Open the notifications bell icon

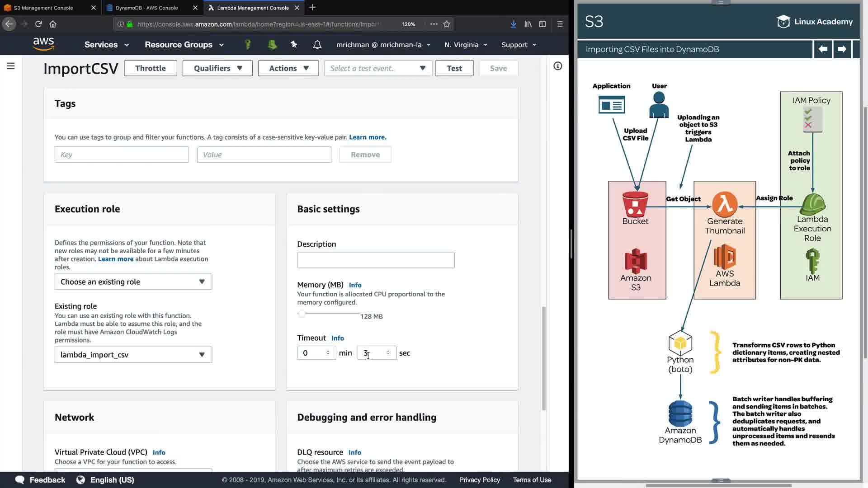tap(317, 45)
